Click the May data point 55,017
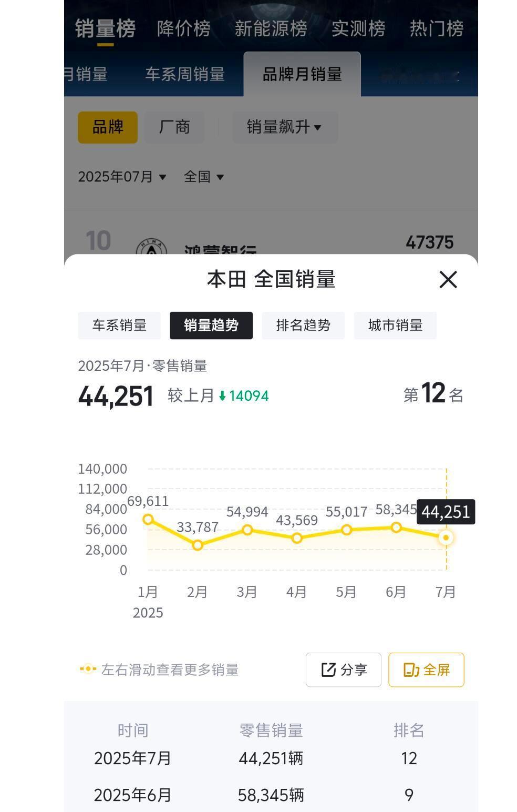Image resolution: width=517 pixels, height=812 pixels. [347, 530]
